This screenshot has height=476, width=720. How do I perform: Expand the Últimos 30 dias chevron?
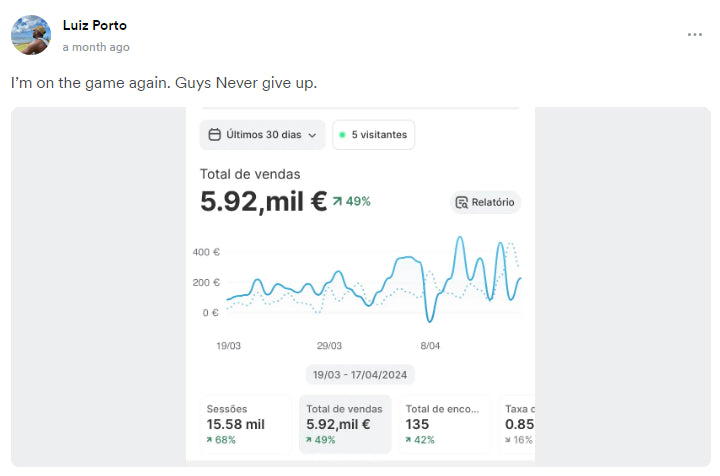tap(312, 135)
